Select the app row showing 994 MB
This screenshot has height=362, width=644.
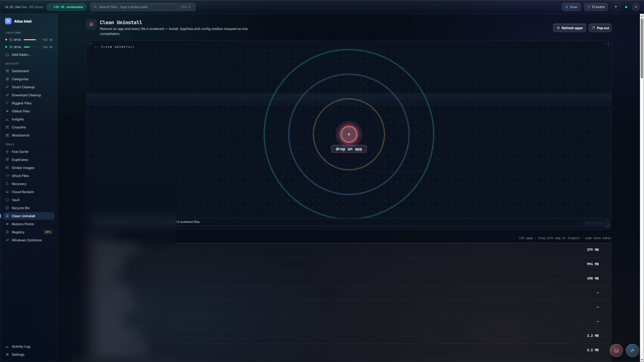click(349, 264)
